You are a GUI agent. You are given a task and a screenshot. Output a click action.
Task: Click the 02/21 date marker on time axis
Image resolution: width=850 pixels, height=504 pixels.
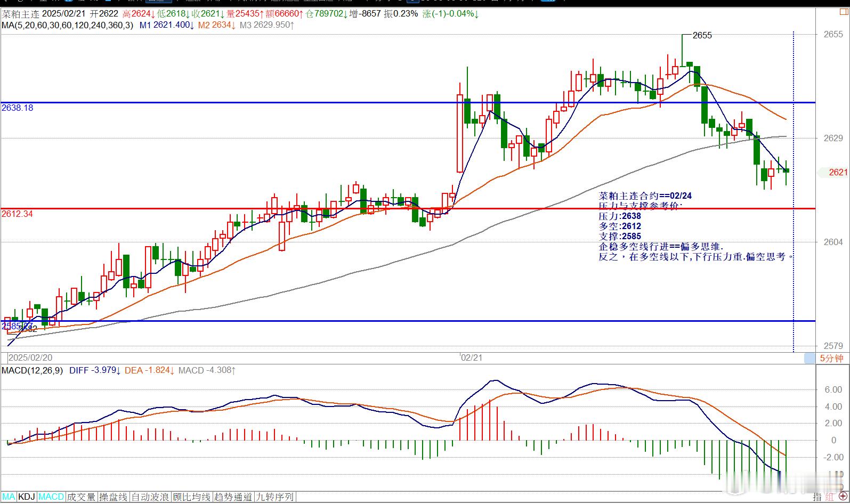coord(472,357)
